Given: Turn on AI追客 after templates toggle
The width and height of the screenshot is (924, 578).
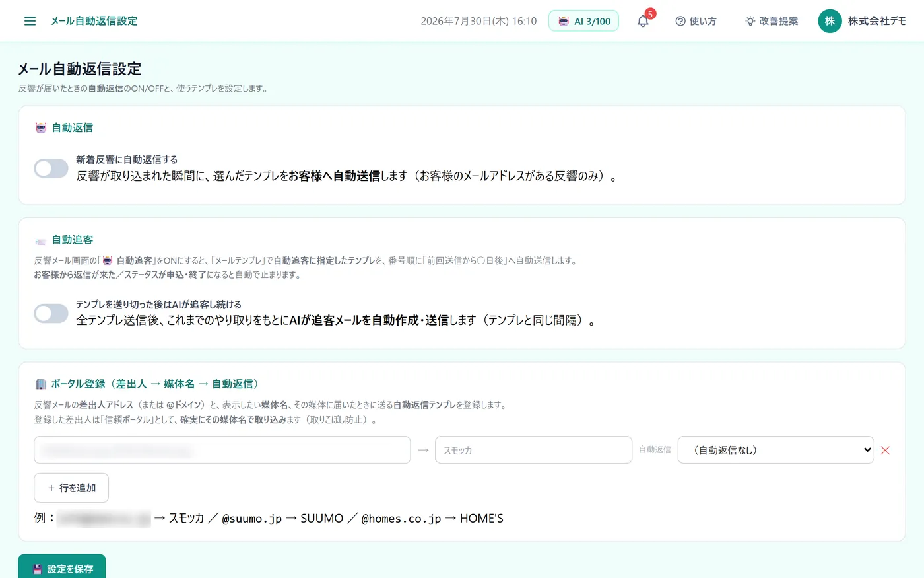Looking at the screenshot, I should tap(51, 313).
